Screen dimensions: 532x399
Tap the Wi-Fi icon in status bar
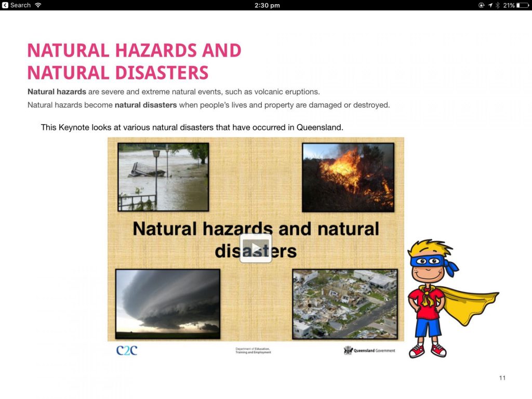tap(38, 5)
